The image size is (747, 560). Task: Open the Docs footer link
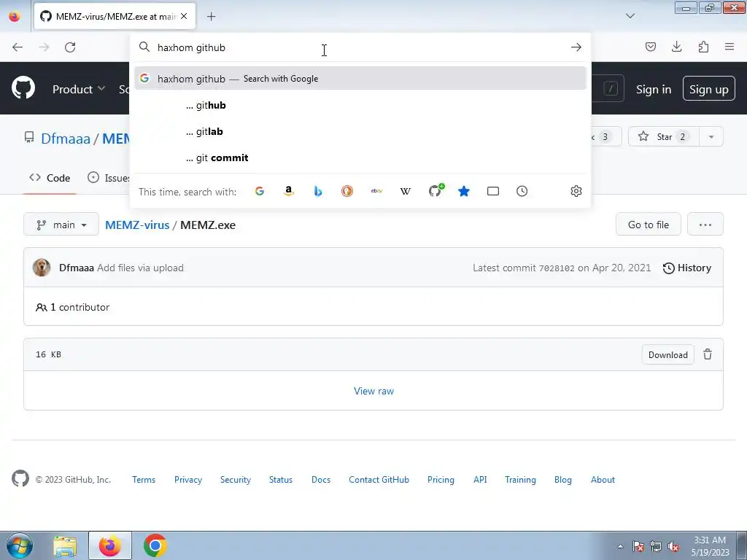tap(321, 480)
